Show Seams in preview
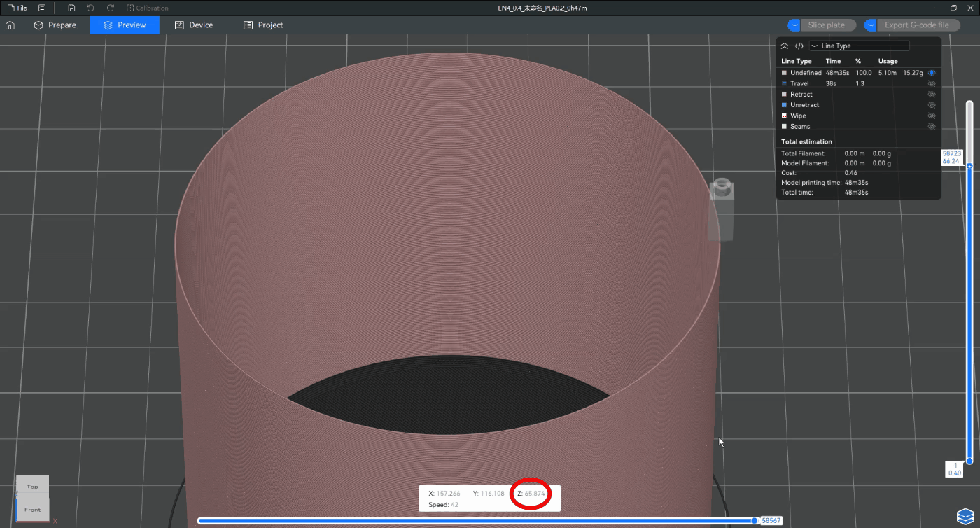Viewport: 980px width, 528px height. 932,127
